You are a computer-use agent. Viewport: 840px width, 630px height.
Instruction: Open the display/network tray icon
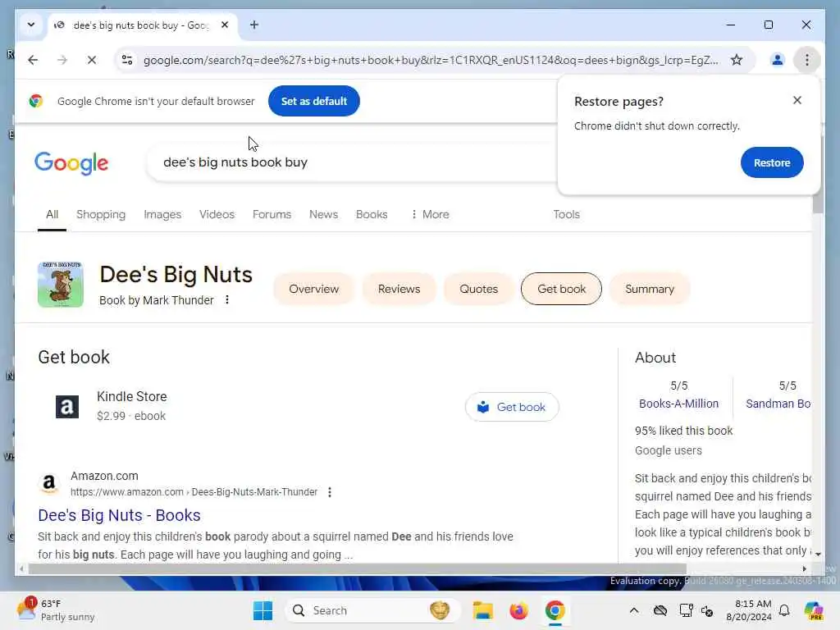(x=685, y=610)
